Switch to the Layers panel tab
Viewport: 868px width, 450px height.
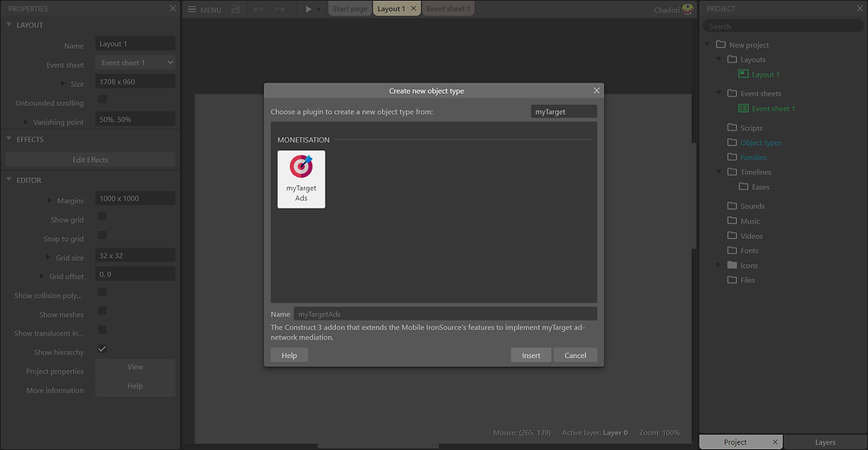pyautogui.click(x=825, y=442)
